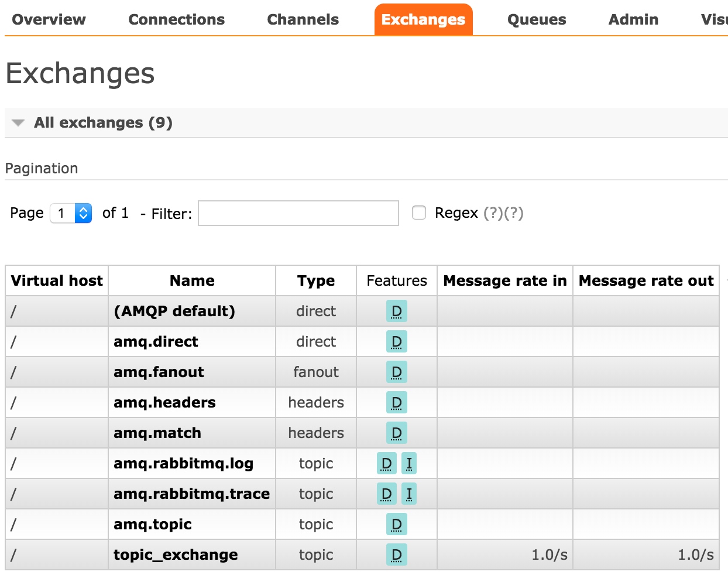
Task: Click the Type cell for amq.rabbitmq.trace
Action: pos(316,494)
